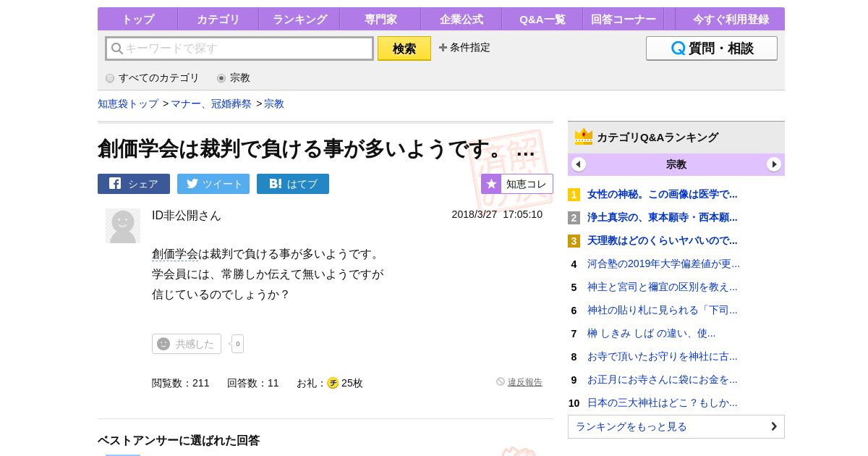
Task: Open 今すぐ利用登録 menu tab
Action: pos(731,19)
